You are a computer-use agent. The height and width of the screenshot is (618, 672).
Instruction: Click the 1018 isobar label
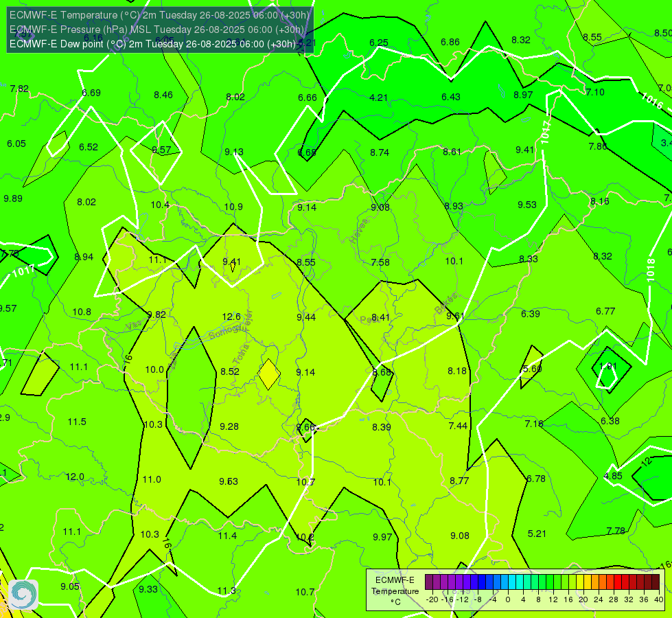click(651, 270)
